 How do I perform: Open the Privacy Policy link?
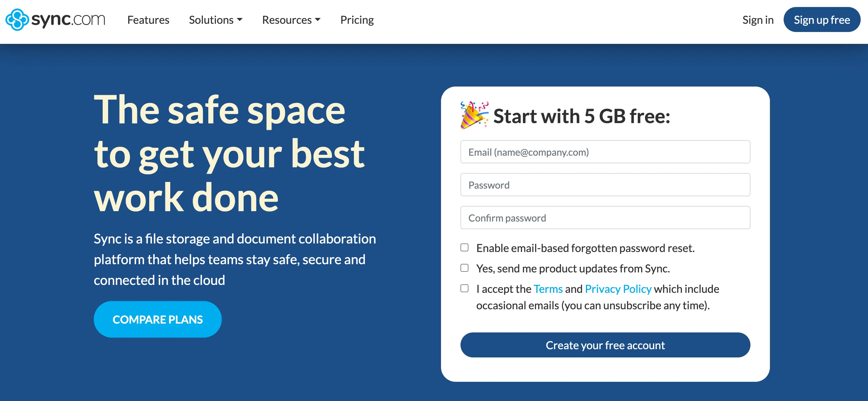[x=618, y=289]
